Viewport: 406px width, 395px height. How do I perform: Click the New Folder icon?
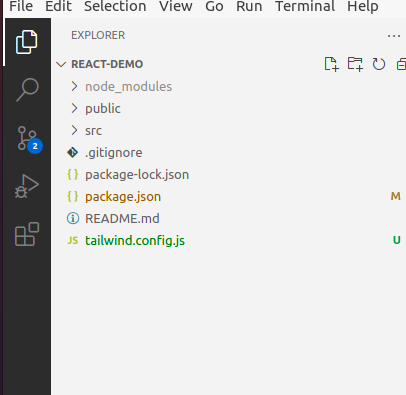(x=355, y=64)
